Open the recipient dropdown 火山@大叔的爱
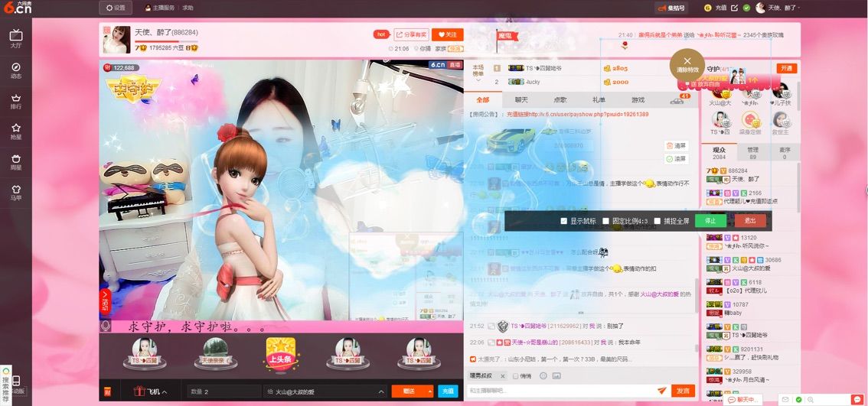The width and height of the screenshot is (868, 406). [325, 391]
